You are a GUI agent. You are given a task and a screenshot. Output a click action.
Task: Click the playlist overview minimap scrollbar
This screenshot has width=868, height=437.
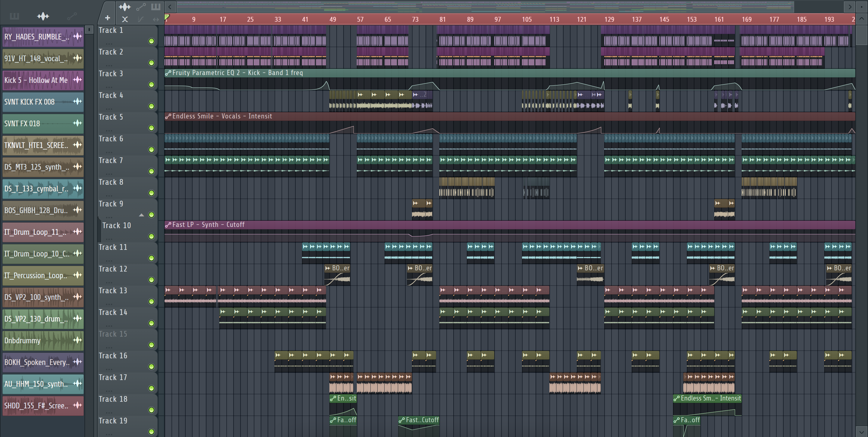click(485, 6)
